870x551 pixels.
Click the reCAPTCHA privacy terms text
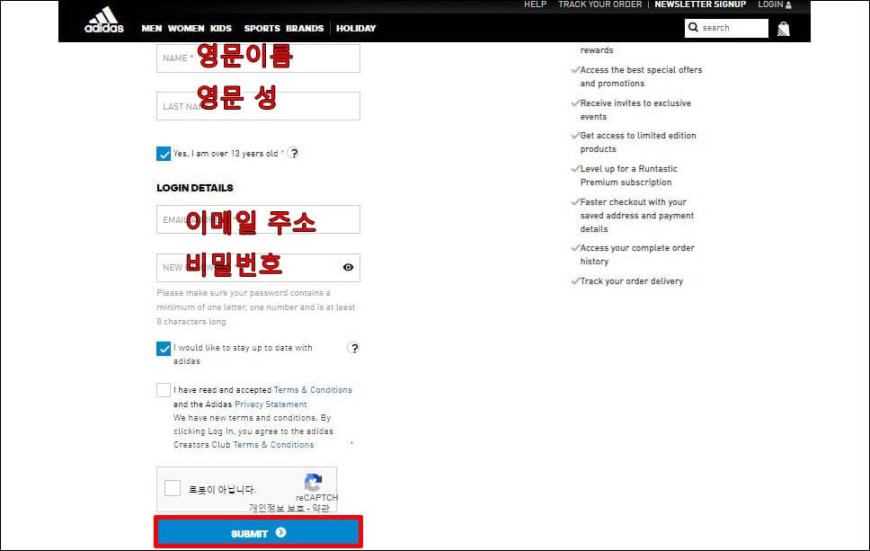(289, 508)
